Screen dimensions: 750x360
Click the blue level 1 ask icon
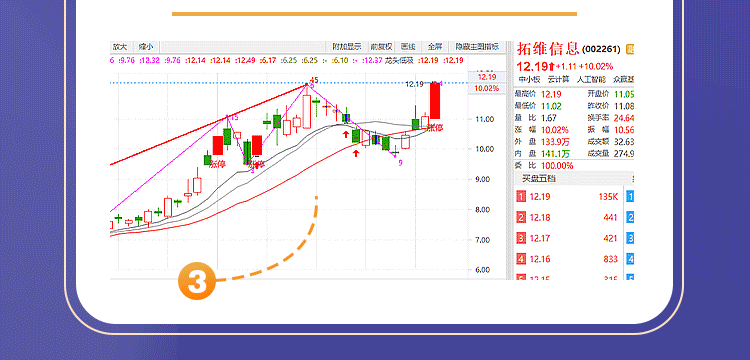[630, 196]
